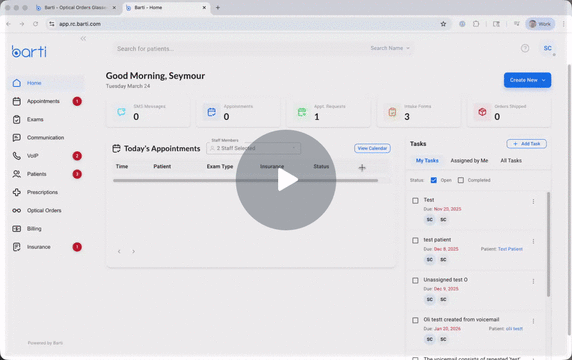This screenshot has height=360, width=572.
Task: Click the SMS Messages card icon
Action: tap(121, 112)
